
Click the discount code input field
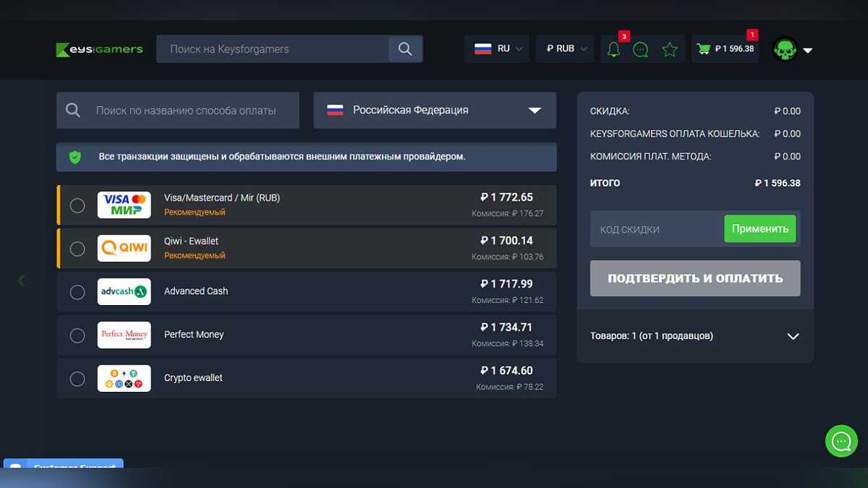pyautogui.click(x=655, y=230)
